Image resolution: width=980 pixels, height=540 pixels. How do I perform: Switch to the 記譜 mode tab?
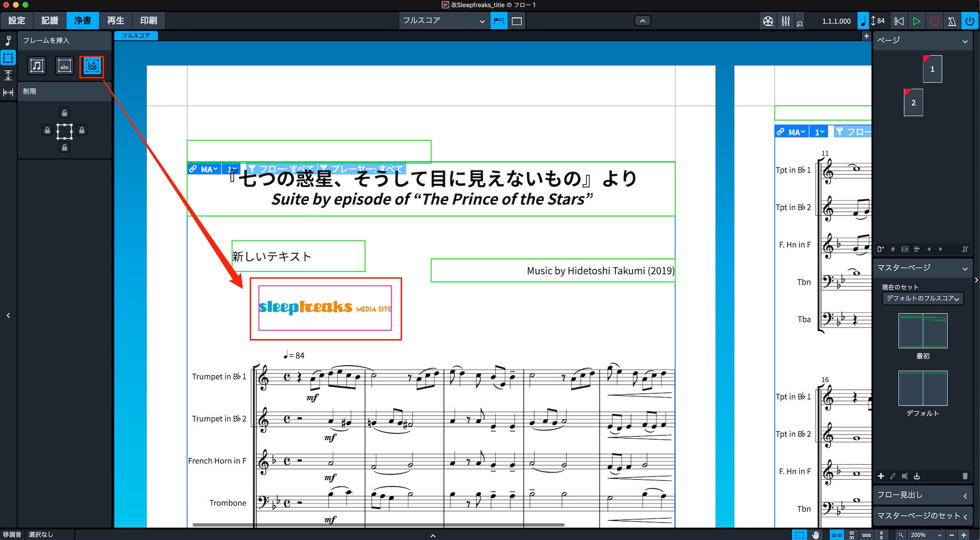(x=49, y=21)
